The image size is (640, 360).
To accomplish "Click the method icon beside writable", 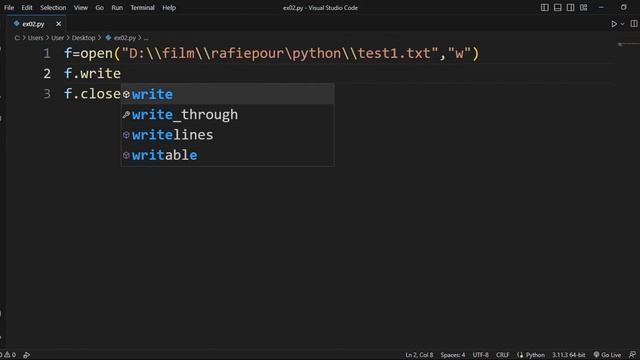I will point(126,155).
